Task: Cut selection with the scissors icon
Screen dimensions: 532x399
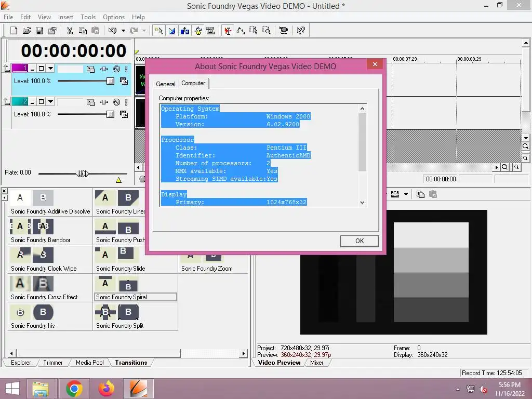Action: tap(70, 31)
